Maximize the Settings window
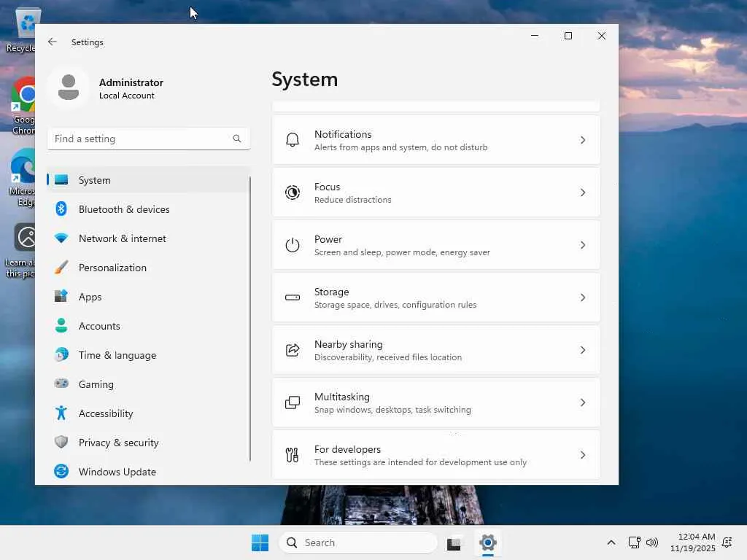 point(568,36)
